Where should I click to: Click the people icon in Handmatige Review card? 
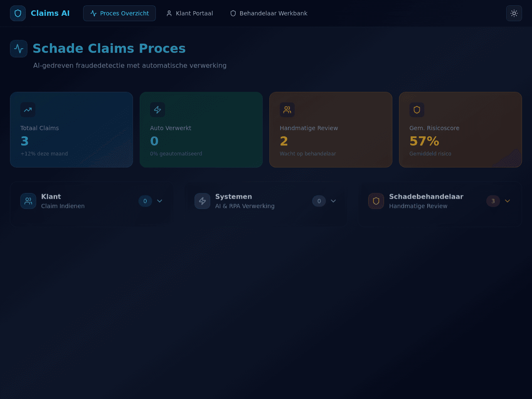pos(287,110)
